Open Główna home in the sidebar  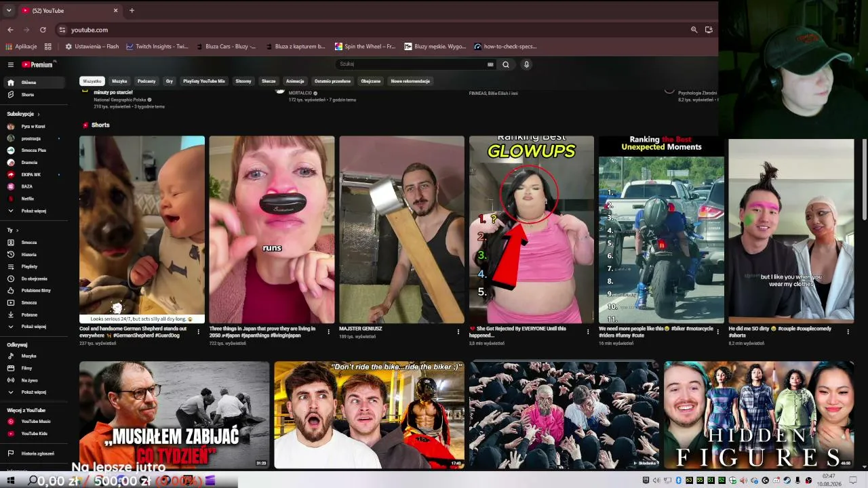[33, 83]
